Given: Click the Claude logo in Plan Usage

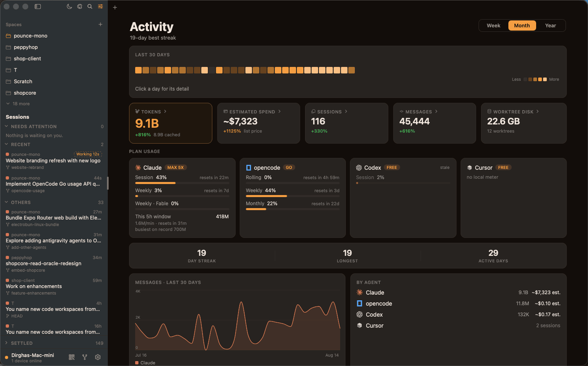Looking at the screenshot, I should [138, 168].
